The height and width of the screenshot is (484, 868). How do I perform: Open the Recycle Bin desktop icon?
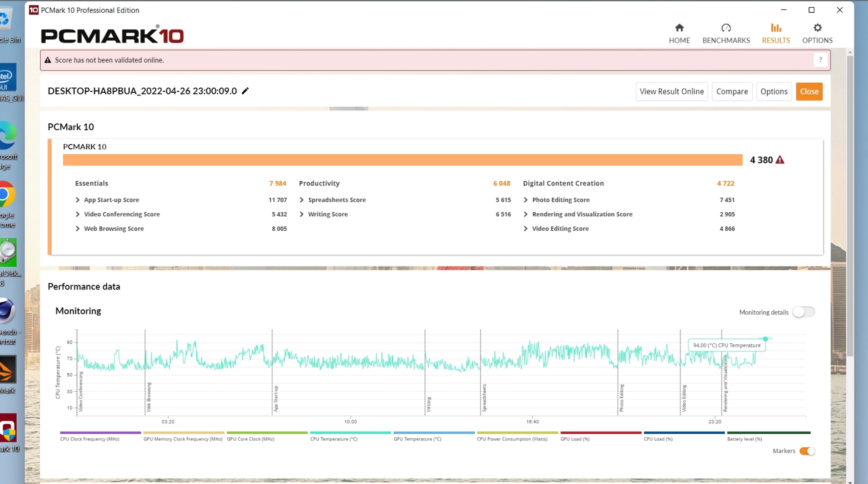pos(8,25)
